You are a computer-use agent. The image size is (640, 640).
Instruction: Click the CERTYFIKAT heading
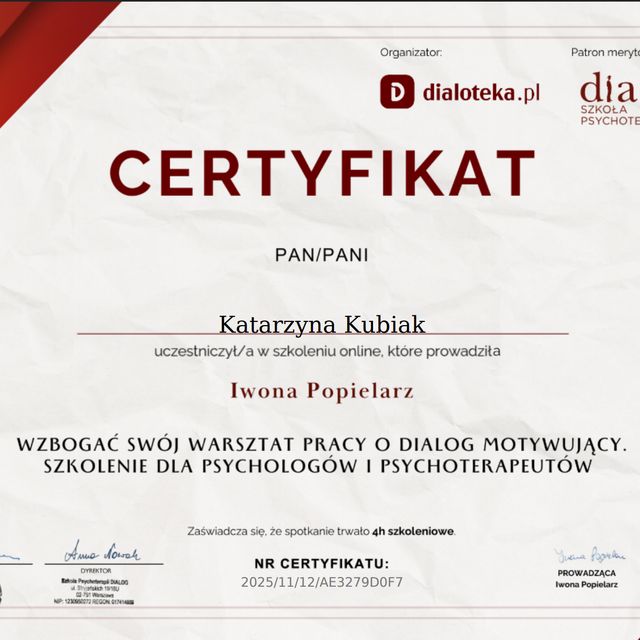coord(322,173)
